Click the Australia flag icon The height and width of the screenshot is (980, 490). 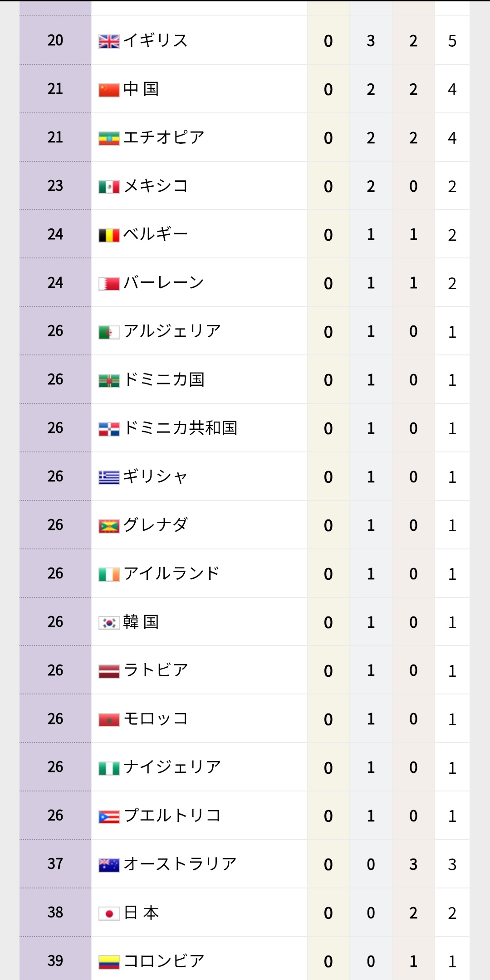109,865
